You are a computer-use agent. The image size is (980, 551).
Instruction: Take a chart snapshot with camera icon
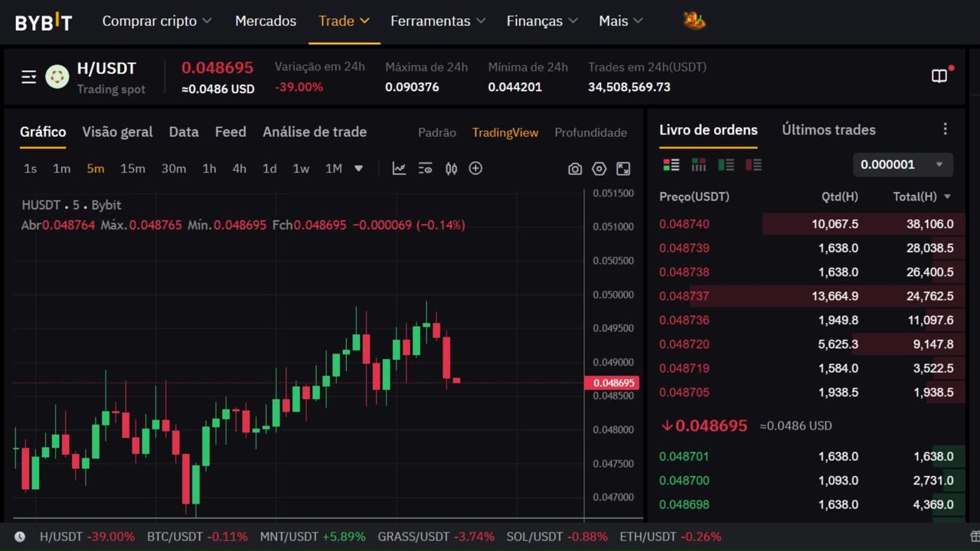pyautogui.click(x=575, y=169)
